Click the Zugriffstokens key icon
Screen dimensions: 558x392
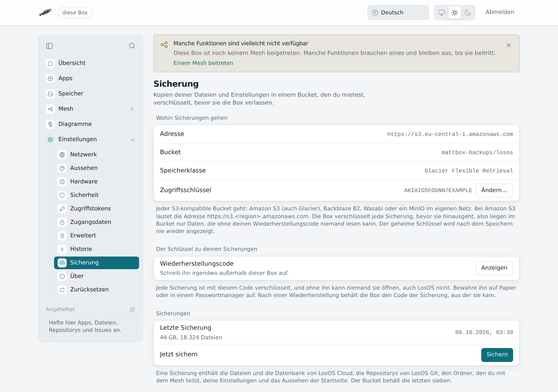coord(62,209)
